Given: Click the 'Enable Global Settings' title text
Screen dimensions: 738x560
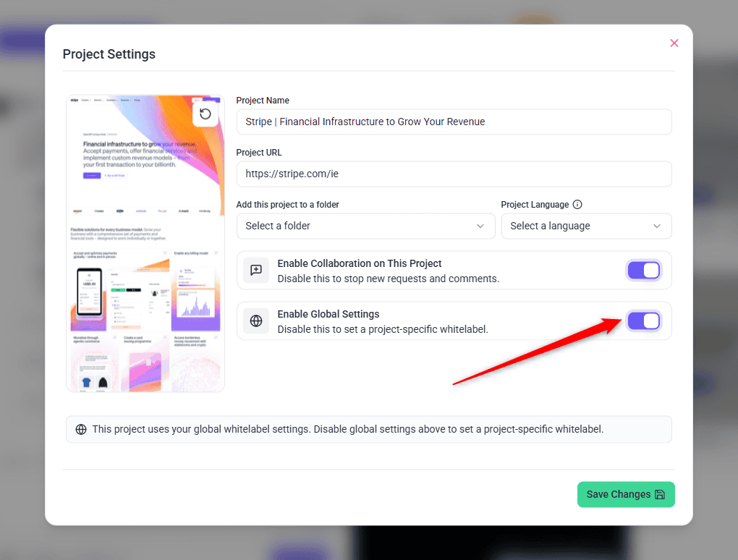Looking at the screenshot, I should point(328,314).
